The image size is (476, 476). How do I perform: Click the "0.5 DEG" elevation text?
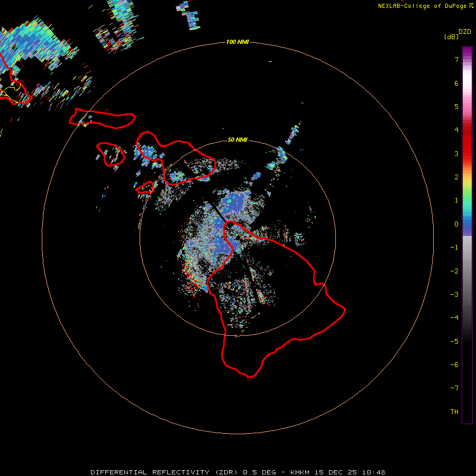[x=259, y=472]
